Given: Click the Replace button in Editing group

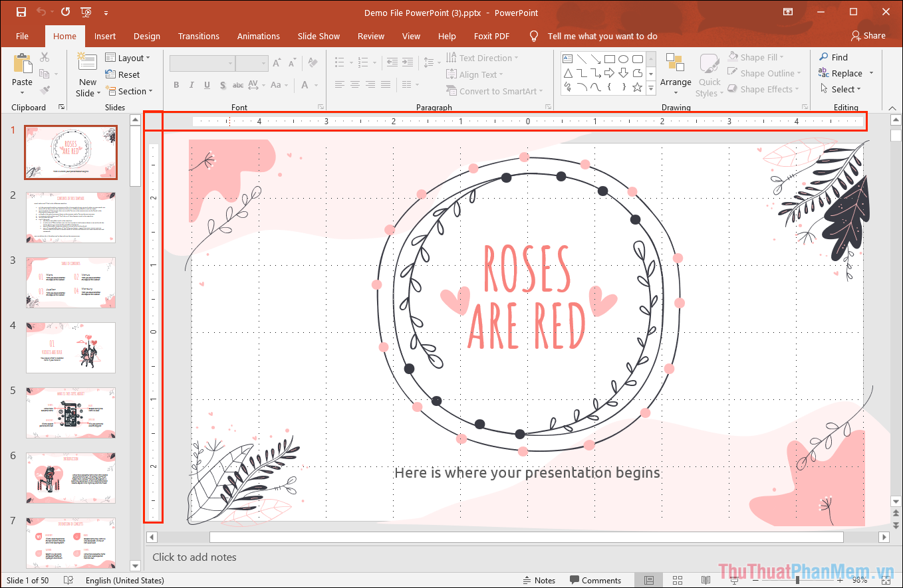Looking at the screenshot, I should (846, 73).
